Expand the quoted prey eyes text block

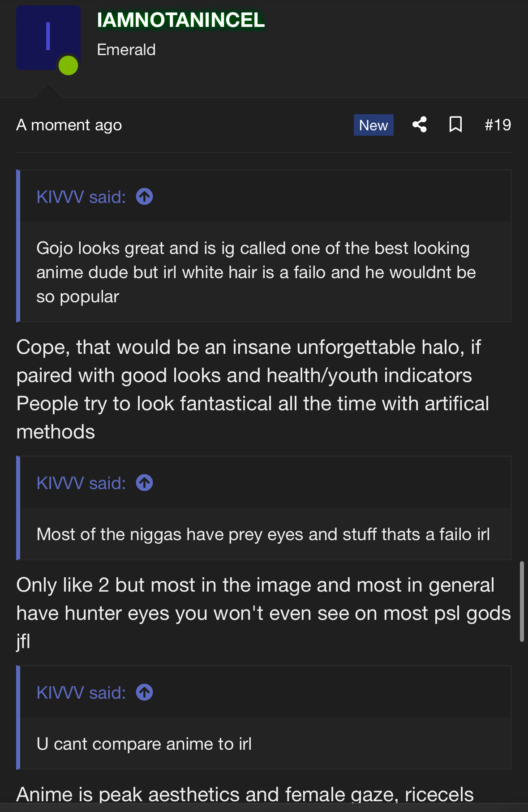[263, 534]
